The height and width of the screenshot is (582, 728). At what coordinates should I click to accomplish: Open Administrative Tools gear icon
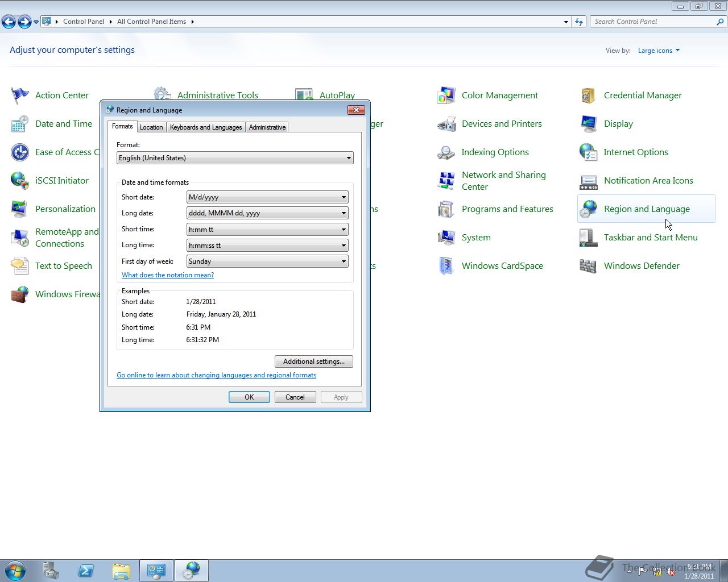[x=162, y=94]
